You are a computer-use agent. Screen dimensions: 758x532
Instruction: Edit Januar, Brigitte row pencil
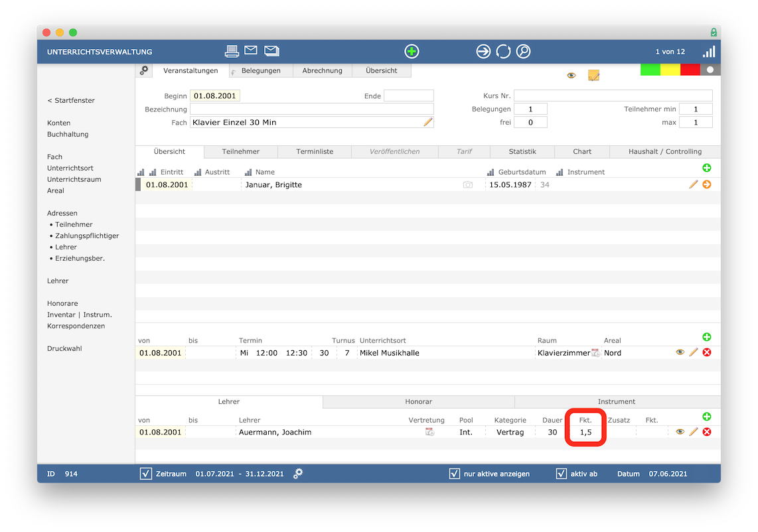(x=693, y=184)
